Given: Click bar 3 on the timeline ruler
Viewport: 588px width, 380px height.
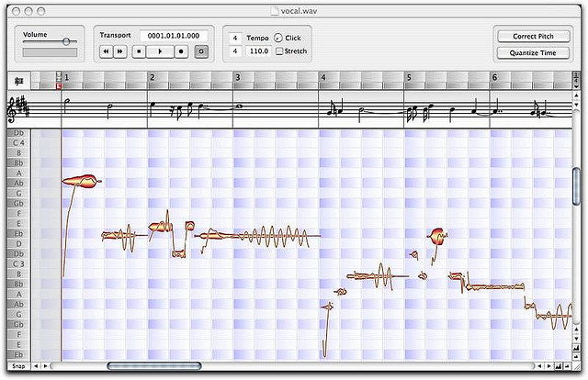Looking at the screenshot, I should tap(238, 78).
